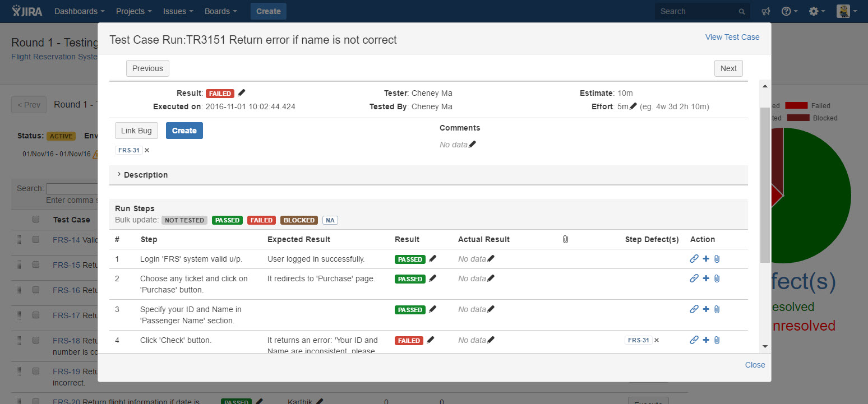Remove FRS-31 step defect from step 4
The image size is (868, 404).
click(657, 340)
